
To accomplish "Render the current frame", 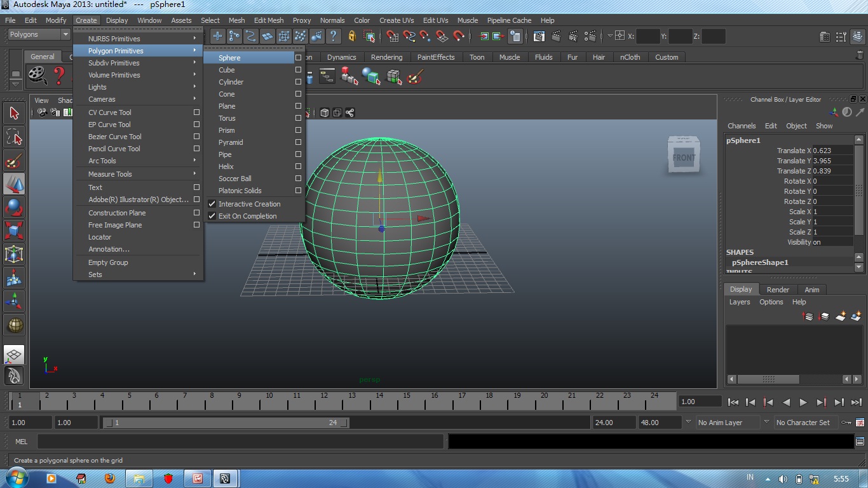I will pyautogui.click(x=557, y=36).
